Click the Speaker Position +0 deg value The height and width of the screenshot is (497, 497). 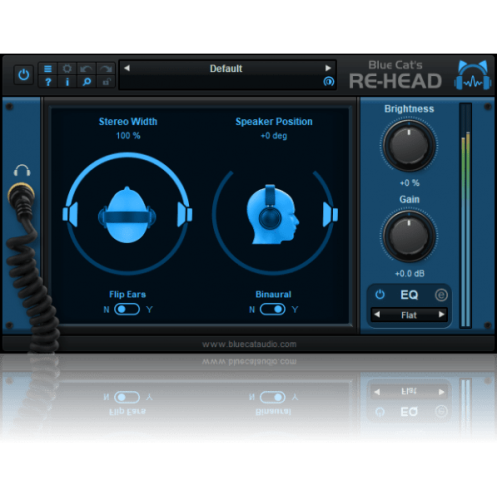point(274,136)
